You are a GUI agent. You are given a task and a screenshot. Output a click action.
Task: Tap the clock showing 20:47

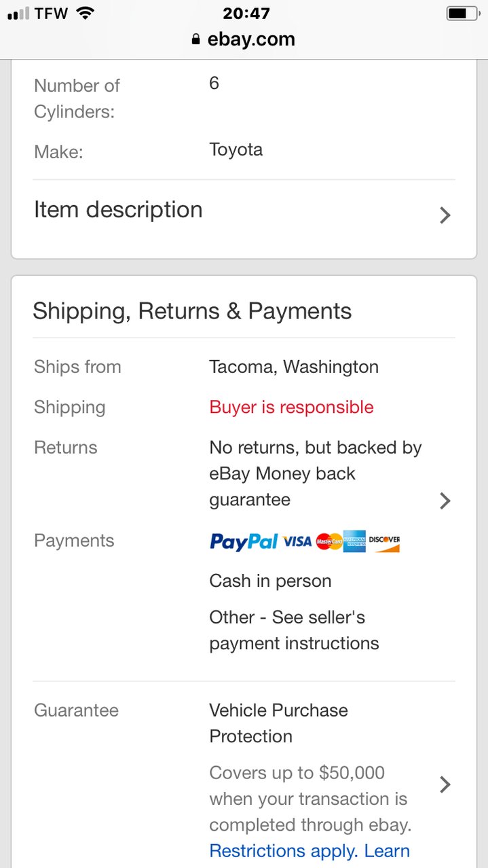click(246, 13)
